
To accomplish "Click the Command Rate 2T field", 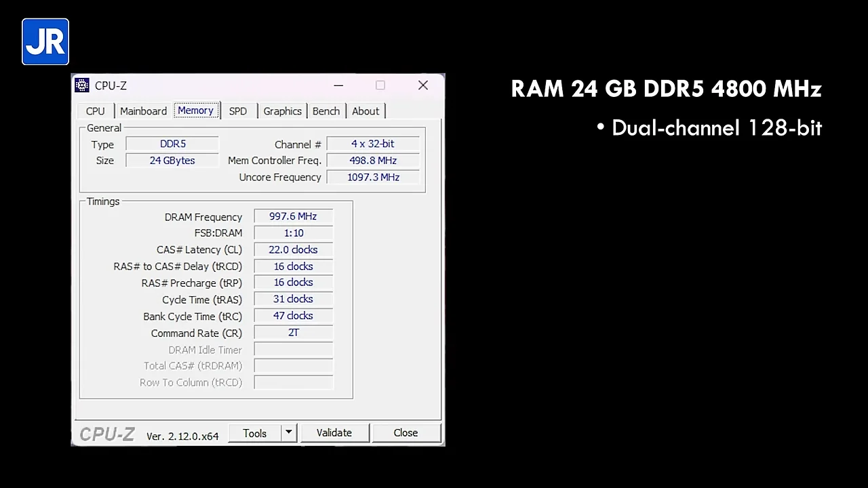I will [x=293, y=332].
